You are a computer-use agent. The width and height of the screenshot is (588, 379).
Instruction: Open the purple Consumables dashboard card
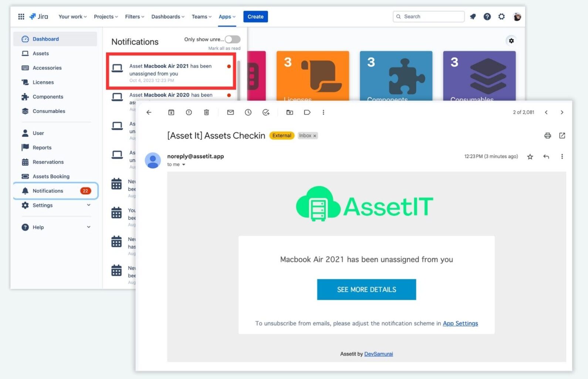click(479, 76)
